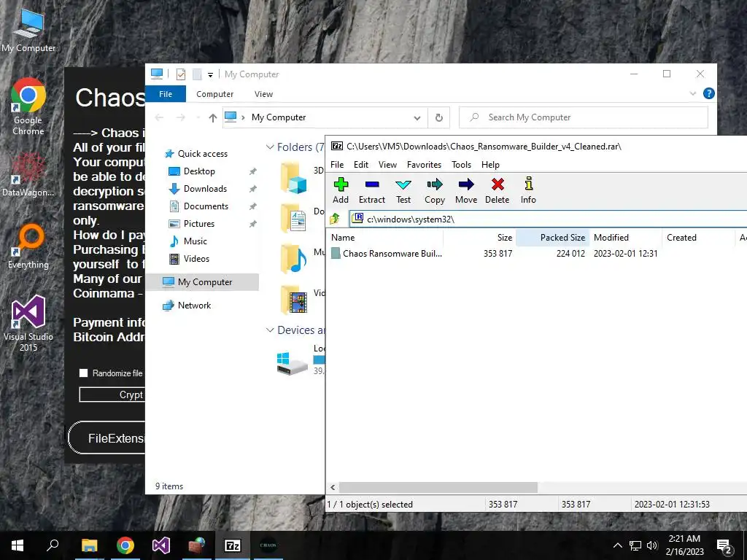The width and height of the screenshot is (747, 560).
Task: Sort 7-Zip list by Name column
Action: tap(385, 238)
